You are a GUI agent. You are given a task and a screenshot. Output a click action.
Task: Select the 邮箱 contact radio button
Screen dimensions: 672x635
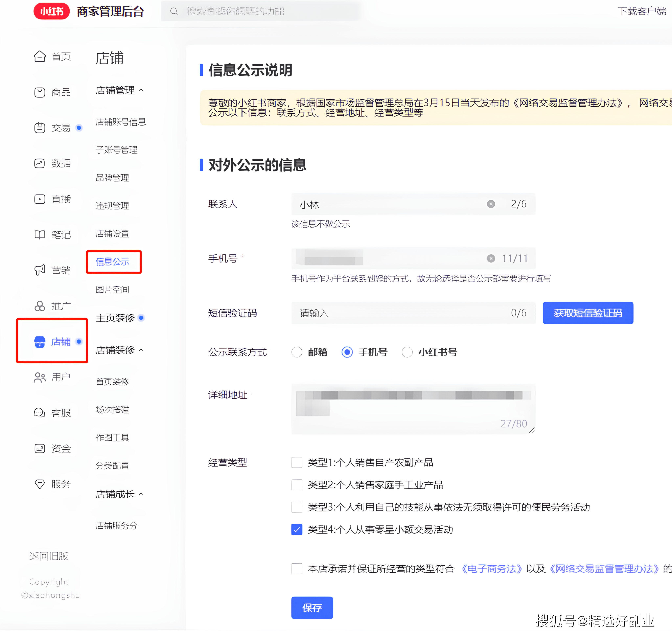[x=297, y=352]
